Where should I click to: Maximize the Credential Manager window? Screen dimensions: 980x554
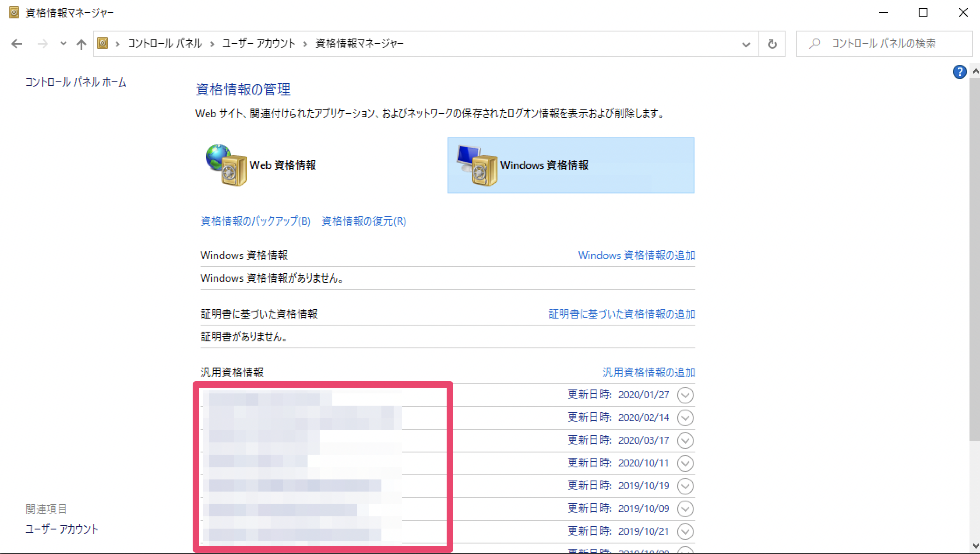(923, 12)
